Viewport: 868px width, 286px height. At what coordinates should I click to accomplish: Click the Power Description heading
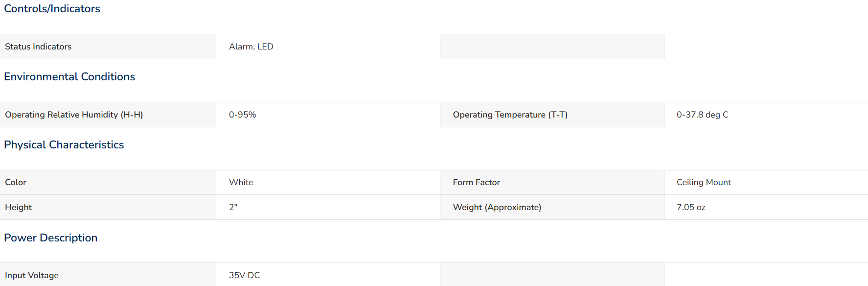(x=51, y=238)
